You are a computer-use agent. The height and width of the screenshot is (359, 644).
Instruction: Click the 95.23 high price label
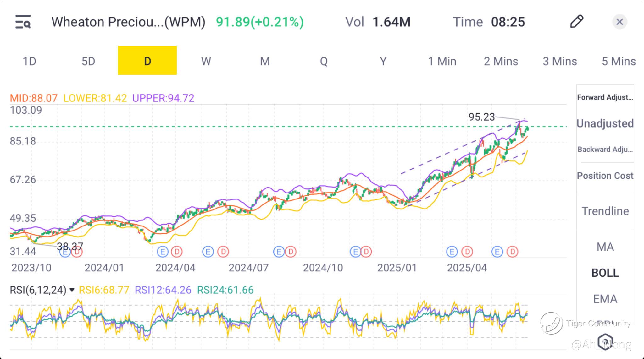click(481, 117)
